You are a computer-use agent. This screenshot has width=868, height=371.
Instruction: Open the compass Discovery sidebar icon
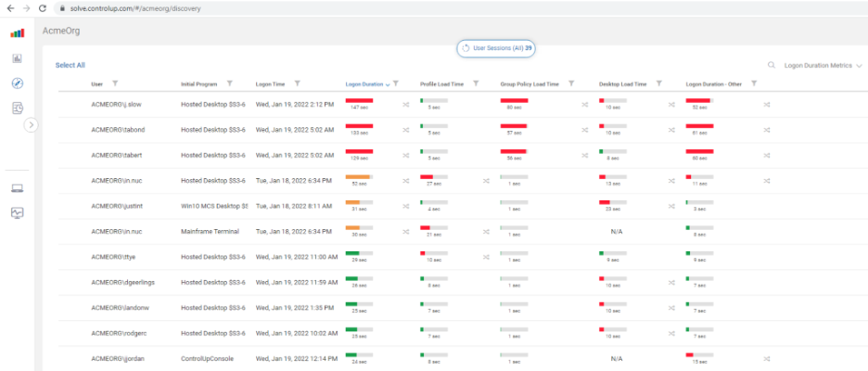click(18, 83)
